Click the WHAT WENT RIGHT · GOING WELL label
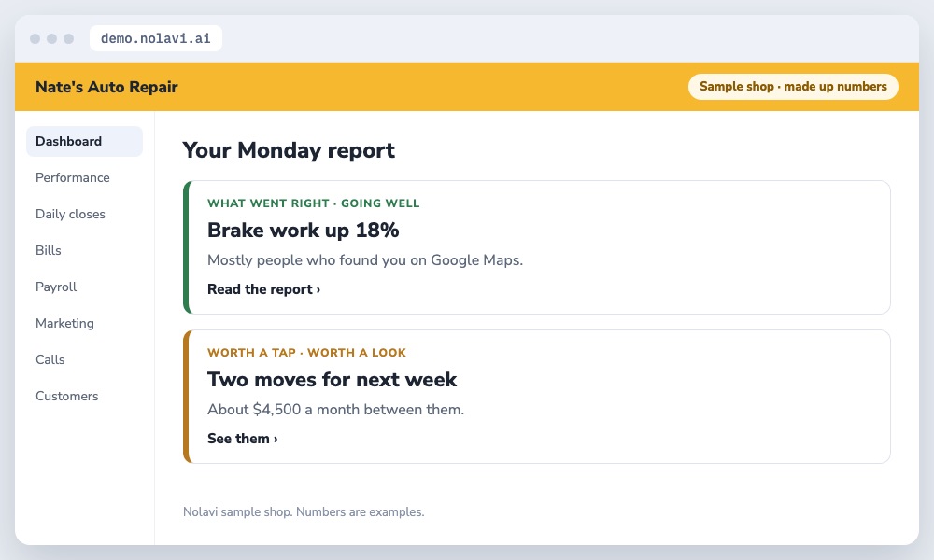This screenshot has height=560, width=934. [313, 203]
